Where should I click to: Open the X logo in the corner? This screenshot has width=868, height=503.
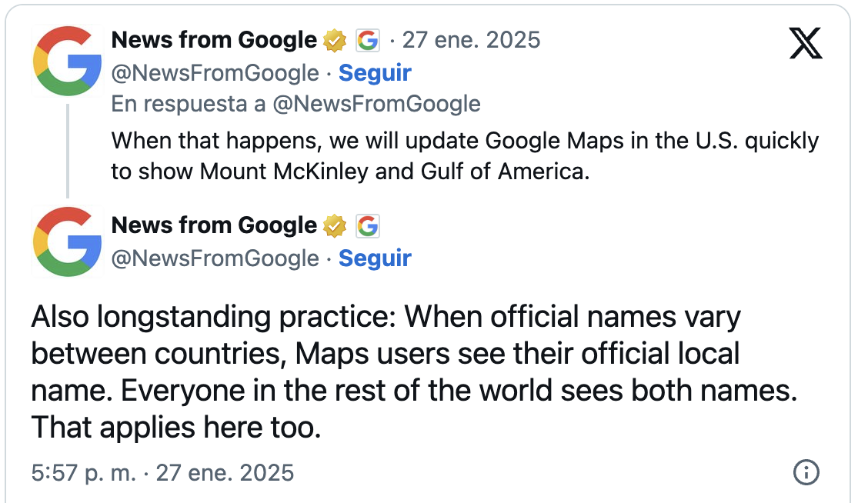pos(806,43)
